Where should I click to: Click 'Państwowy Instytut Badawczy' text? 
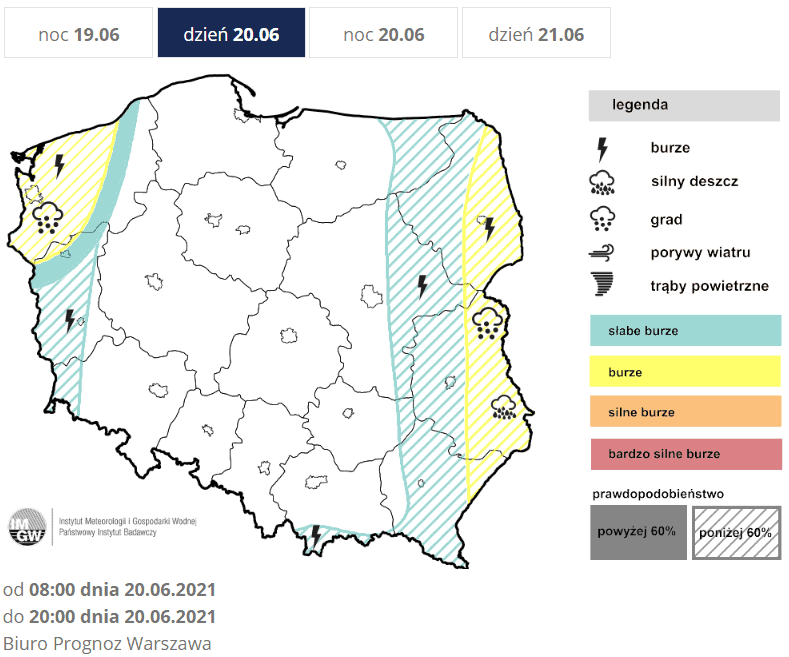pos(108,532)
